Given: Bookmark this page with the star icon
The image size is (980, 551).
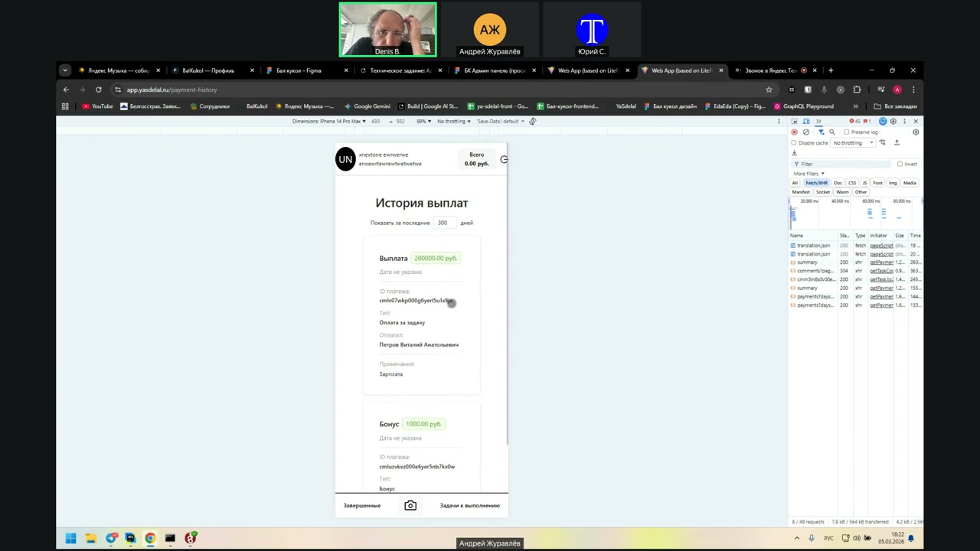Looking at the screenshot, I should click(x=769, y=90).
